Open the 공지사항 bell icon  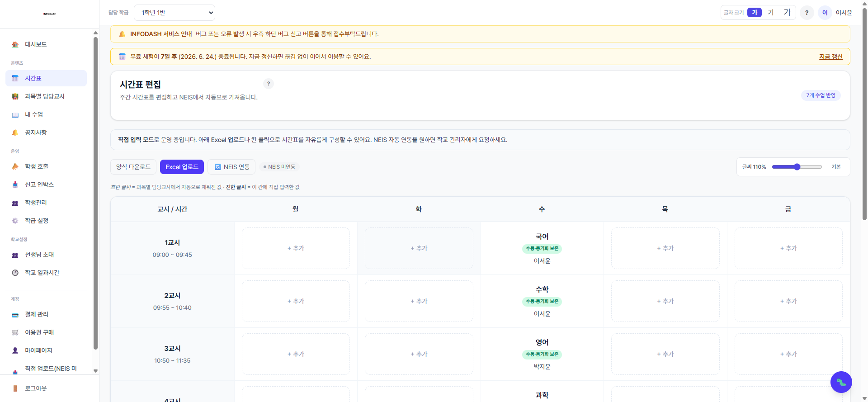[x=15, y=132]
